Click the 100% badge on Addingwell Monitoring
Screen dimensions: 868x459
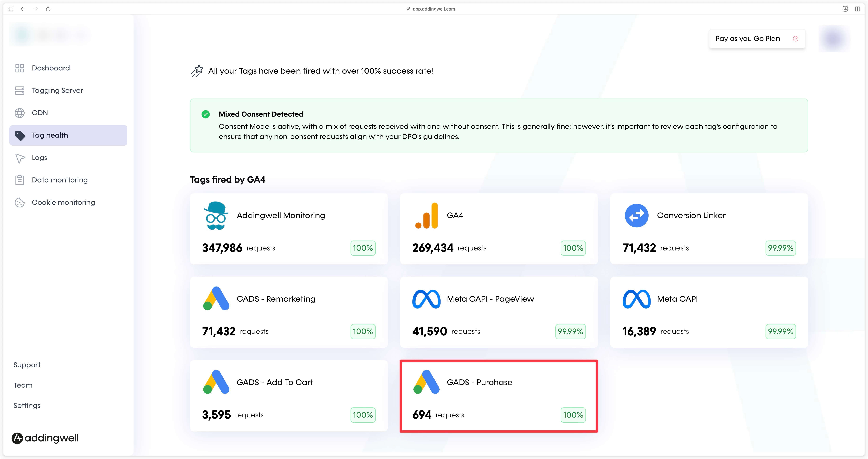pyautogui.click(x=363, y=248)
